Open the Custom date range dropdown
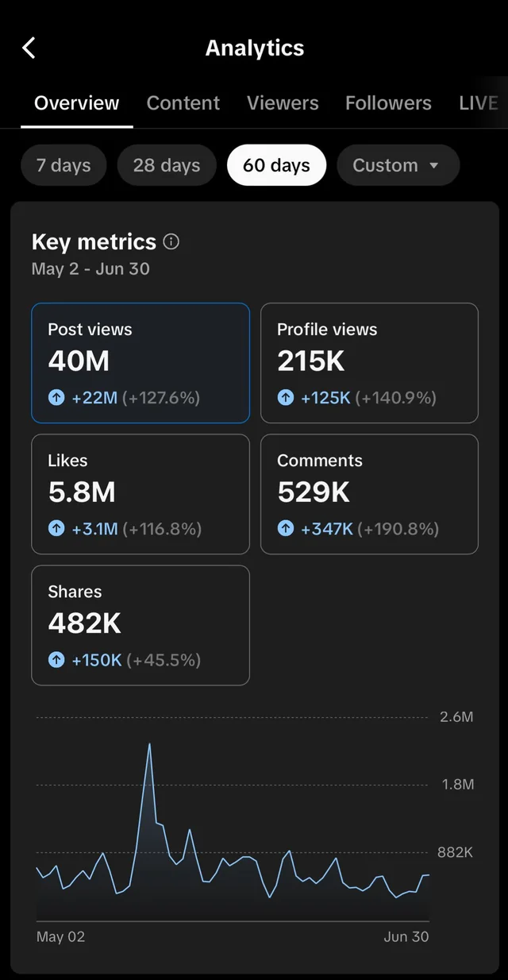The image size is (508, 980). click(398, 165)
